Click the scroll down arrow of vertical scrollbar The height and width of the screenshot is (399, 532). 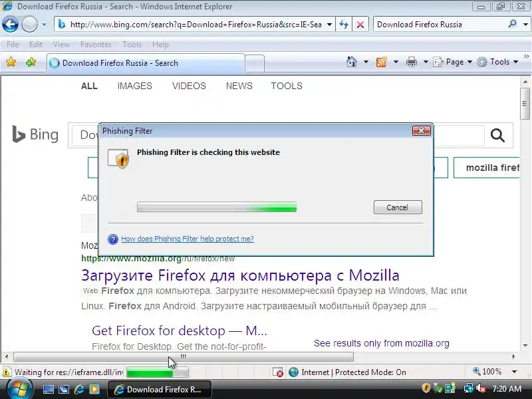pyautogui.click(x=525, y=346)
